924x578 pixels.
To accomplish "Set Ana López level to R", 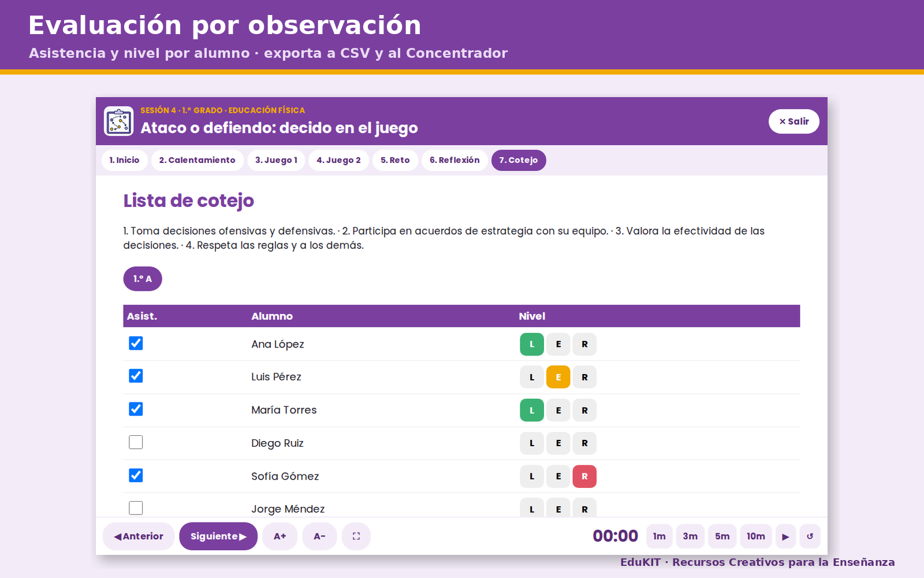I will [584, 344].
